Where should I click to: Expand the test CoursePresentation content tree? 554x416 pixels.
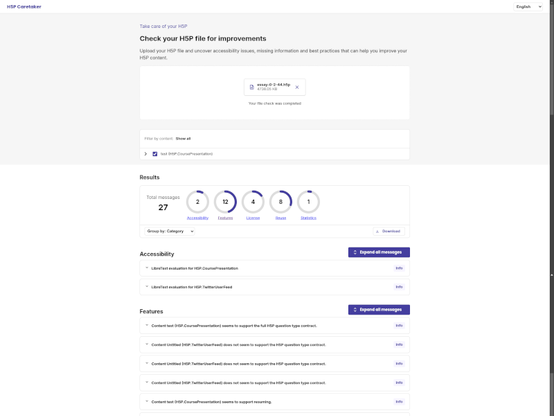[146, 154]
